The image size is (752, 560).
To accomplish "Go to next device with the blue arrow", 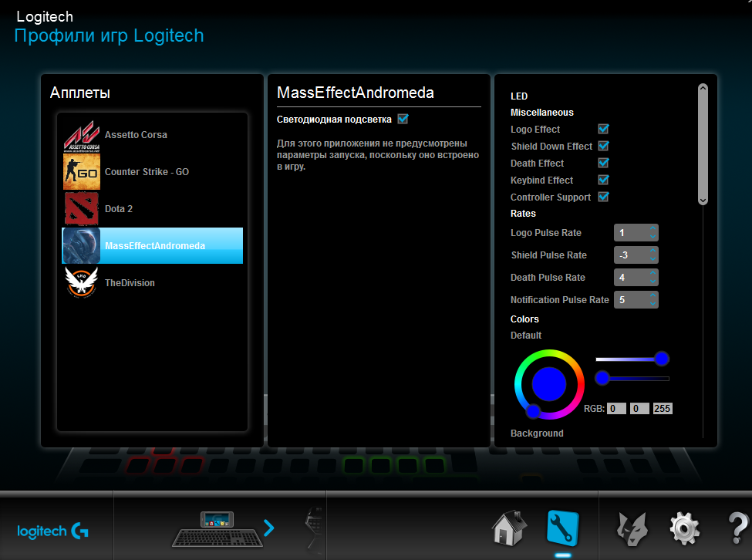I will [269, 528].
